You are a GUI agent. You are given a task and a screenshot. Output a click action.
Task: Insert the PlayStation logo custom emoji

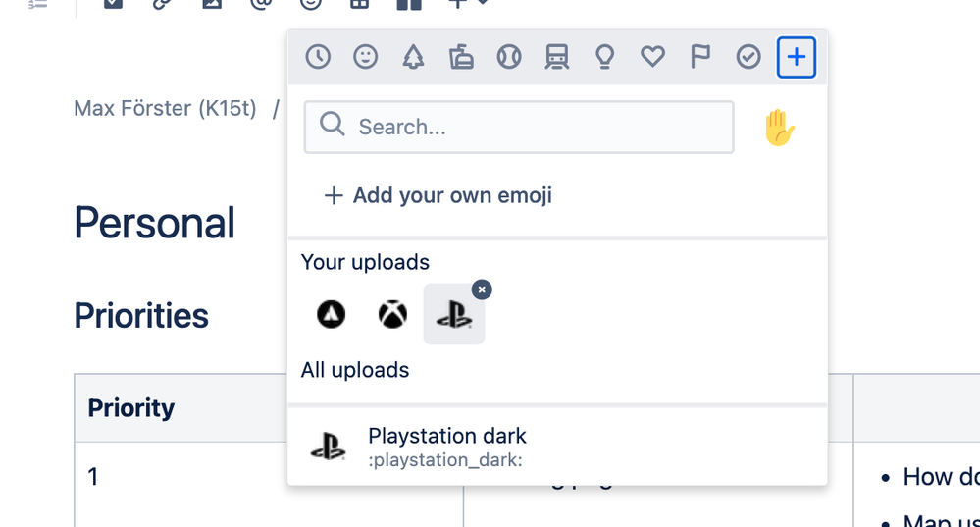click(x=454, y=314)
